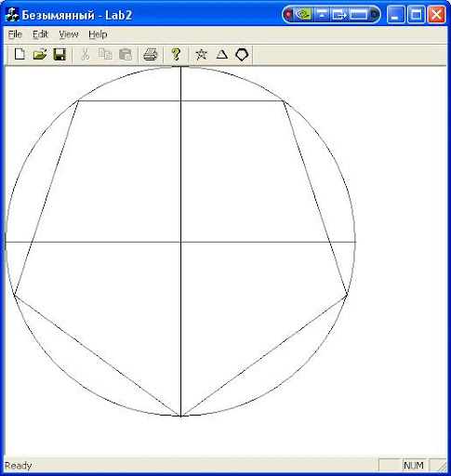Screen dimensions: 451x476
Task: Choose the pentagon polygon tool
Action: (x=242, y=55)
